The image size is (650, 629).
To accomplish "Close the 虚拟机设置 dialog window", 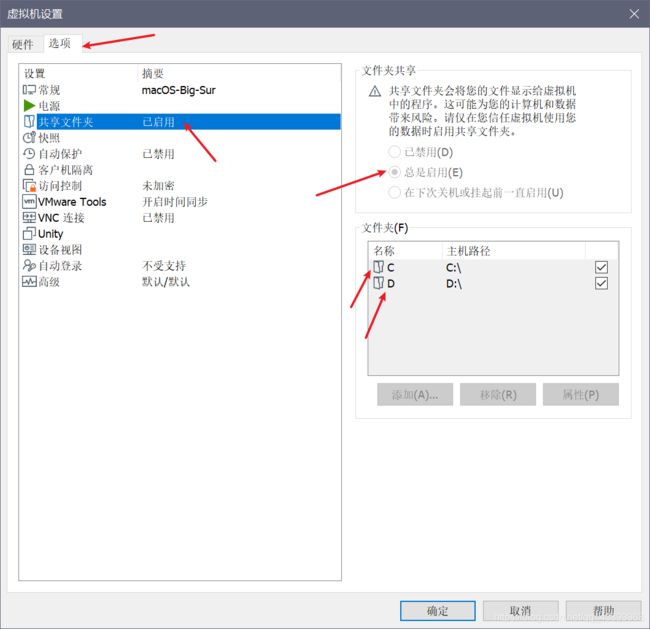I will (x=634, y=14).
